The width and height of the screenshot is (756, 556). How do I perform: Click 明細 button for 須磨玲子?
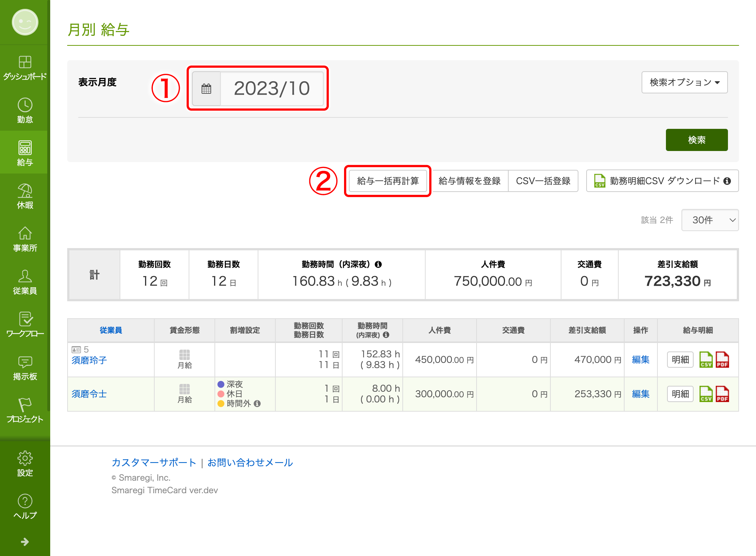coord(680,360)
